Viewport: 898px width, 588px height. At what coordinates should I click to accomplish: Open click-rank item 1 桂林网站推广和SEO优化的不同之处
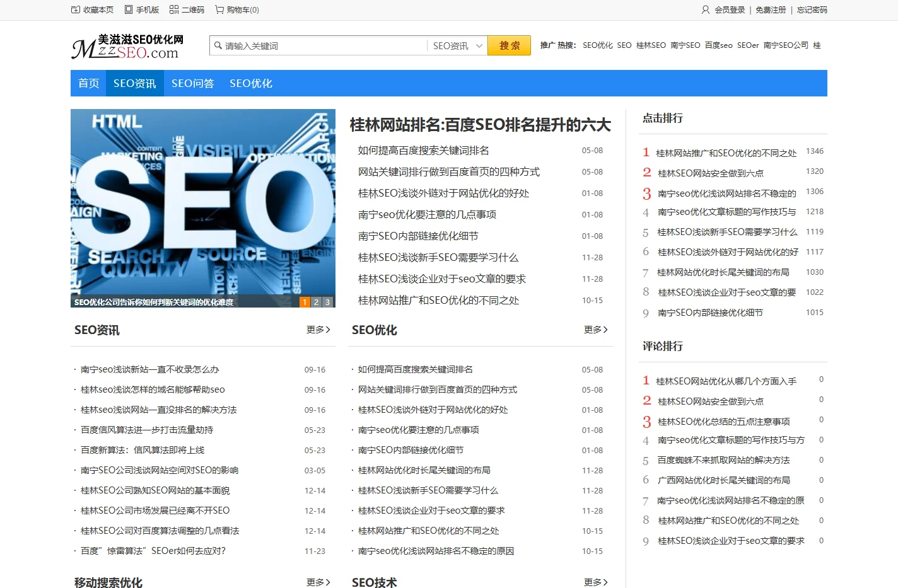pos(726,153)
